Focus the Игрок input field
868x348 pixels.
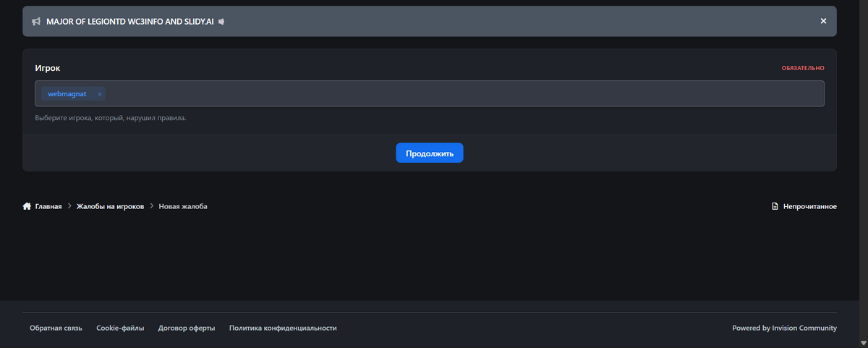(463, 94)
